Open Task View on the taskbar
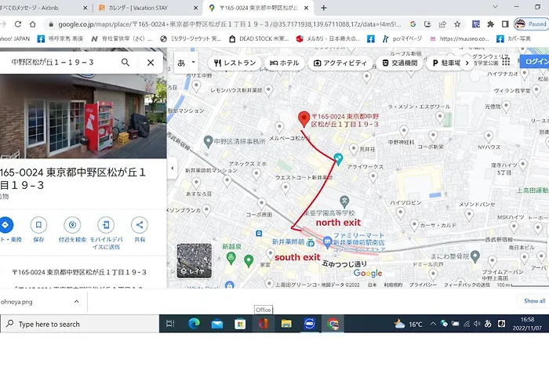The height and width of the screenshot is (392, 549). click(170, 324)
